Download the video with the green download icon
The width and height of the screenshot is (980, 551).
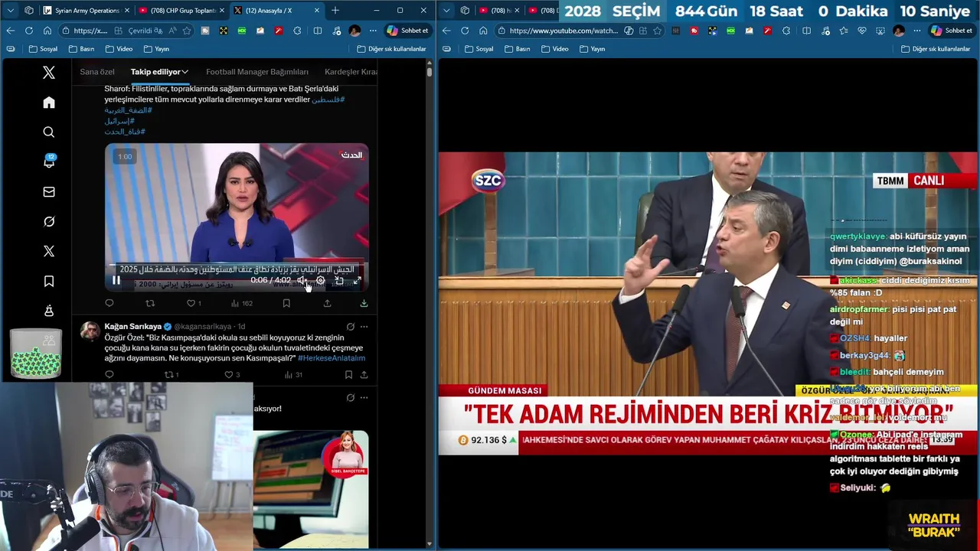pos(364,303)
